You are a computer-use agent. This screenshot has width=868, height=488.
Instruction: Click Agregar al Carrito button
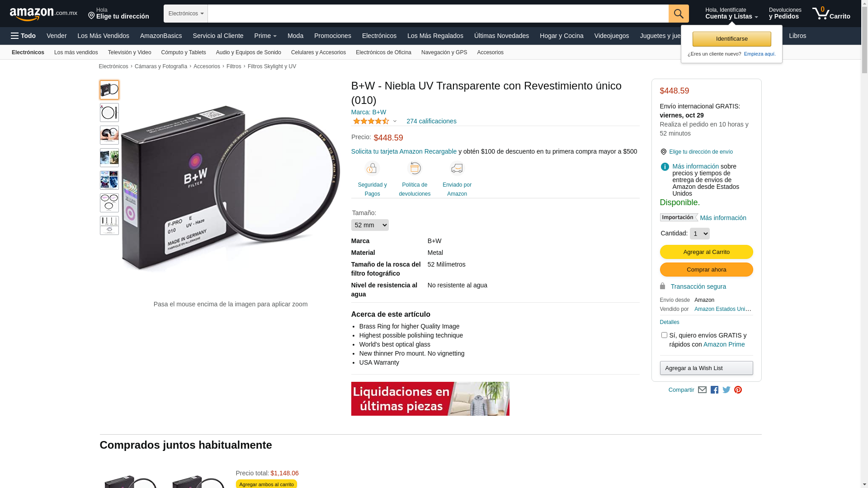click(706, 252)
